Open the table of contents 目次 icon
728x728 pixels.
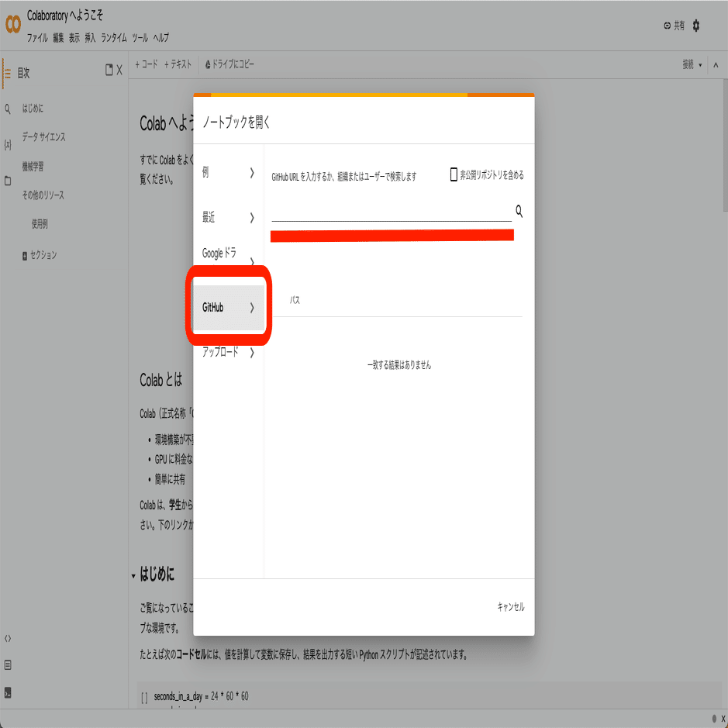click(x=8, y=74)
